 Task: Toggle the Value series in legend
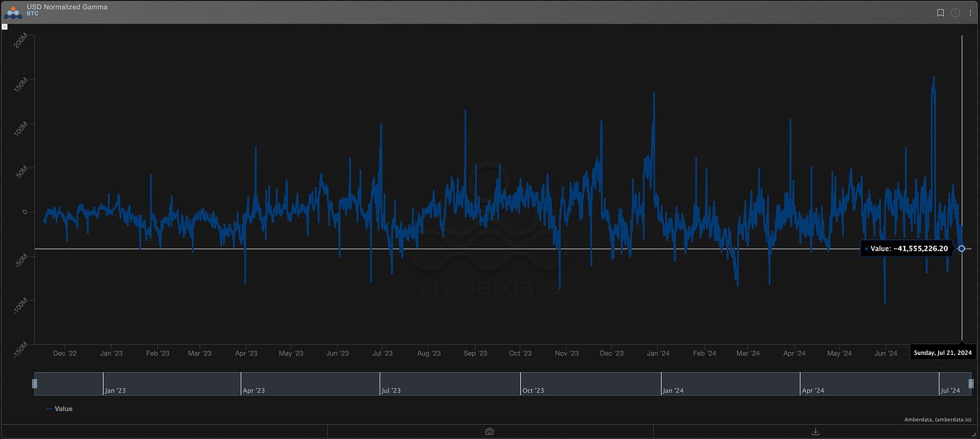click(59, 409)
